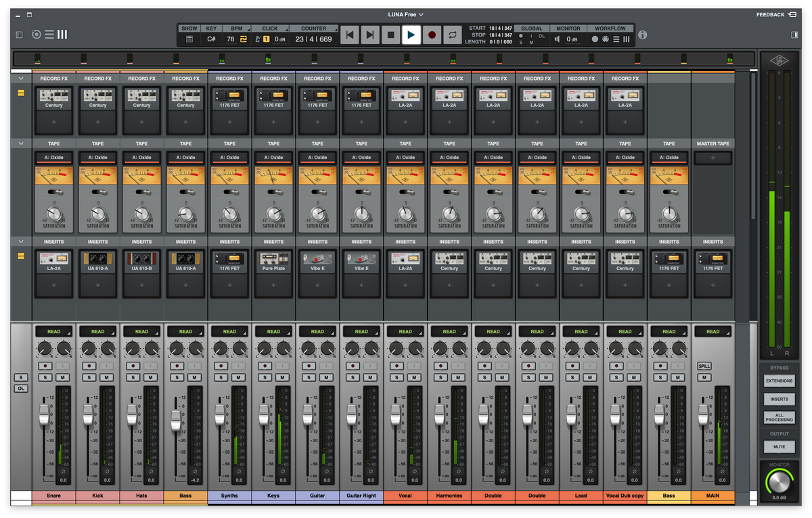Switch to mixer view icon in left toolbar
The height and width of the screenshot is (518, 812).
click(x=63, y=35)
